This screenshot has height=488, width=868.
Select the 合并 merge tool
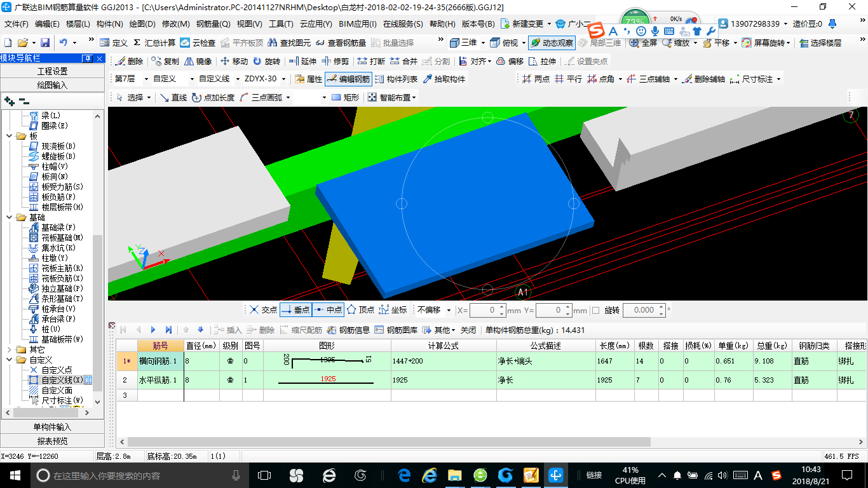pyautogui.click(x=403, y=61)
